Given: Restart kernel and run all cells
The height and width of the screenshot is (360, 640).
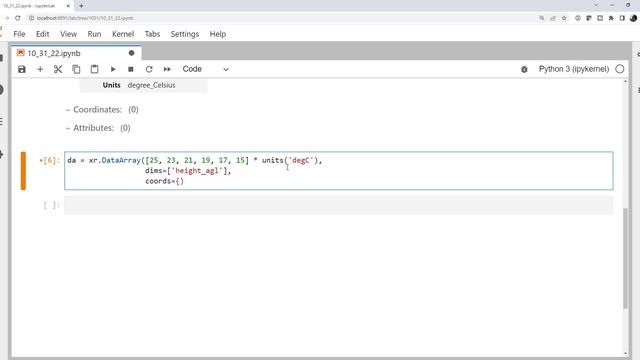Looking at the screenshot, I should pyautogui.click(x=167, y=69).
